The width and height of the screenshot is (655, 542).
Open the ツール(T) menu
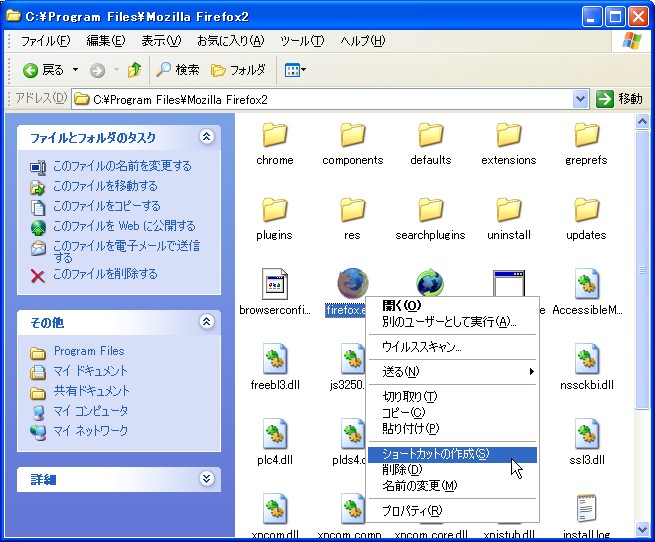(302, 41)
